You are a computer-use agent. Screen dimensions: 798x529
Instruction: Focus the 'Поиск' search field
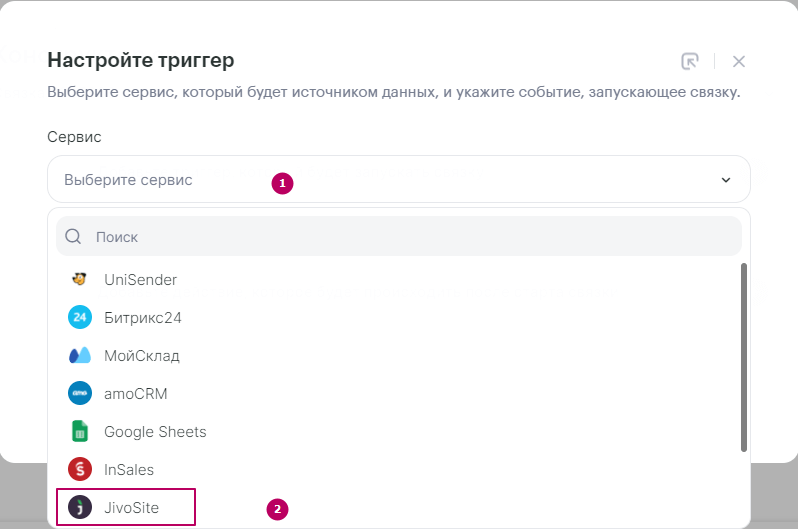[x=398, y=236]
